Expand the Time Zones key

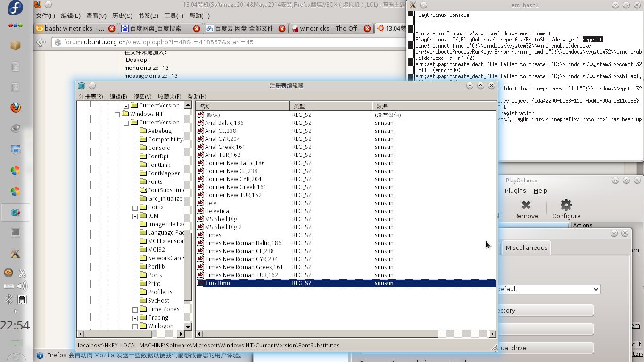[x=135, y=309]
